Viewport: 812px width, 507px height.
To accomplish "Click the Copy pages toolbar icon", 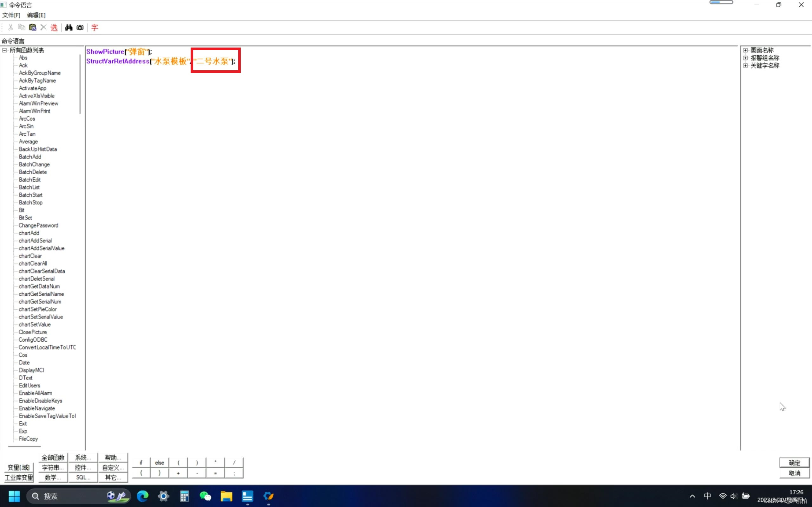I will 22,28.
